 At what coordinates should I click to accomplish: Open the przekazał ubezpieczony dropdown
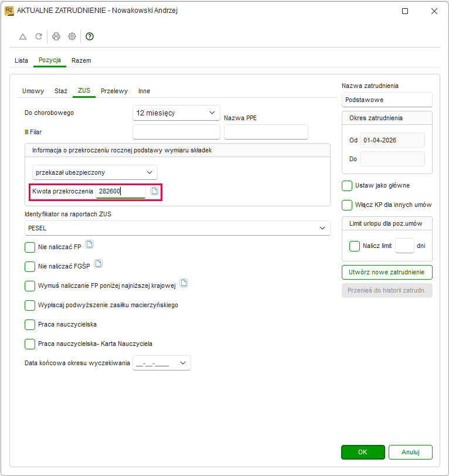tap(95, 172)
